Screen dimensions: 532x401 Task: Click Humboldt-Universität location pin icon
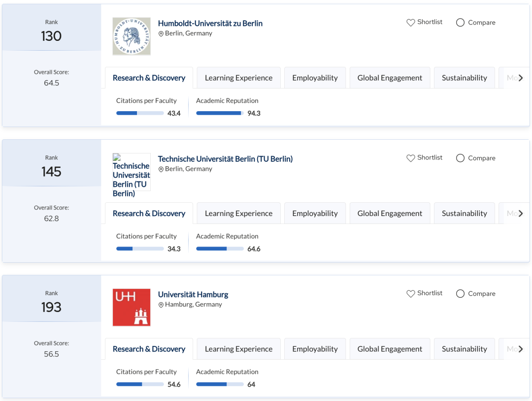coord(161,34)
